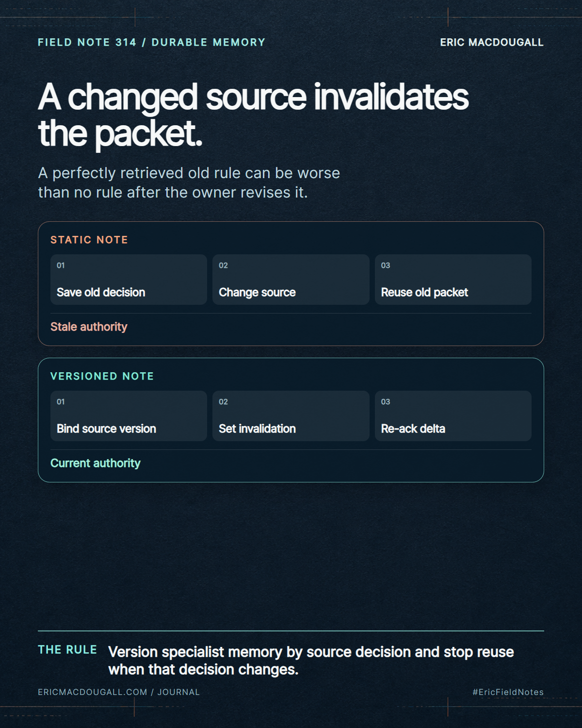Click the ERIC MACDOUGALL author name
The height and width of the screenshot is (728, 582).
coord(492,42)
